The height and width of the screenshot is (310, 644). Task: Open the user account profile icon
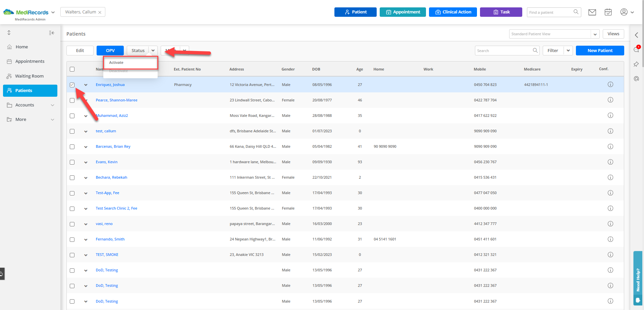[x=624, y=12]
